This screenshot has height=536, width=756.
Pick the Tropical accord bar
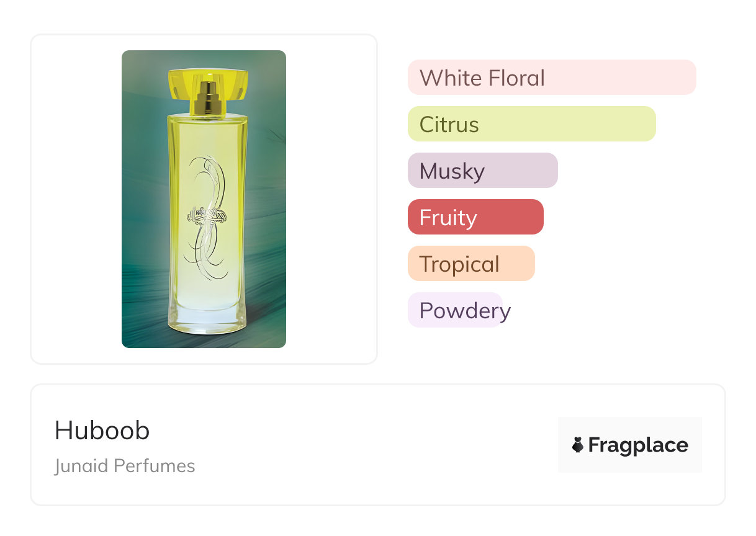pyautogui.click(x=471, y=264)
